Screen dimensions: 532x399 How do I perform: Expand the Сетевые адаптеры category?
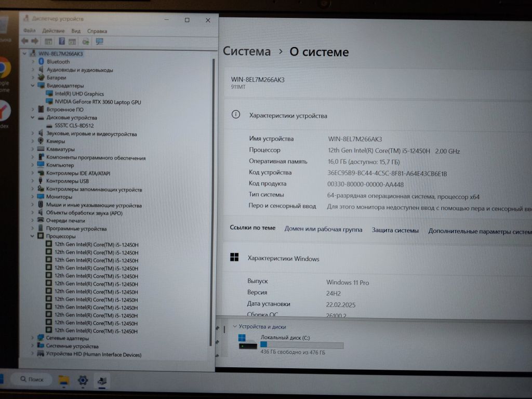33,338
